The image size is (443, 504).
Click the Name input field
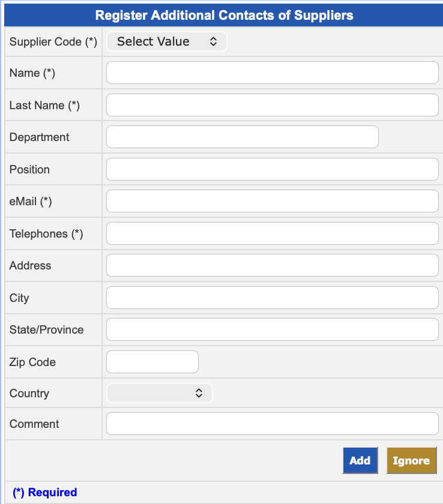click(272, 73)
